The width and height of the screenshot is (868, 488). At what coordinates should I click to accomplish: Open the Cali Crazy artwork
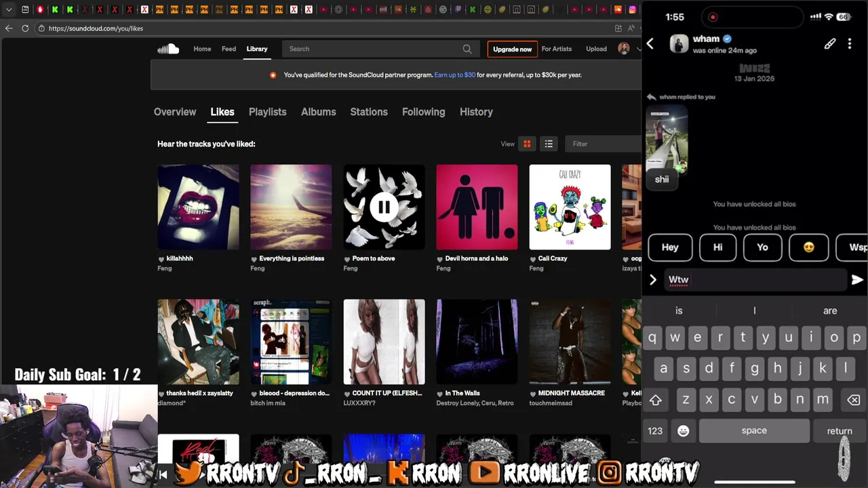[x=570, y=207]
